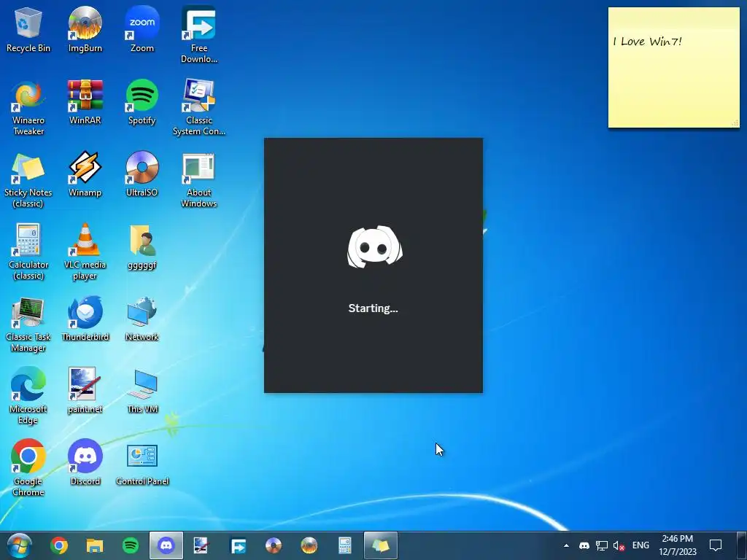Select the This VM desktop icon

click(142, 391)
